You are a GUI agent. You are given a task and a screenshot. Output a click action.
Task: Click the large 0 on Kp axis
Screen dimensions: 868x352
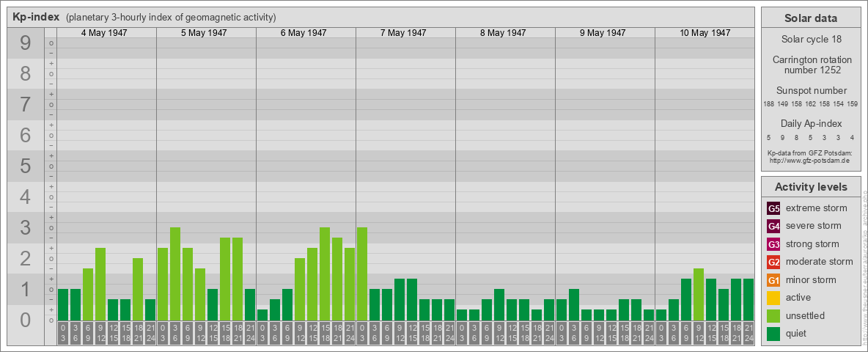click(x=26, y=320)
